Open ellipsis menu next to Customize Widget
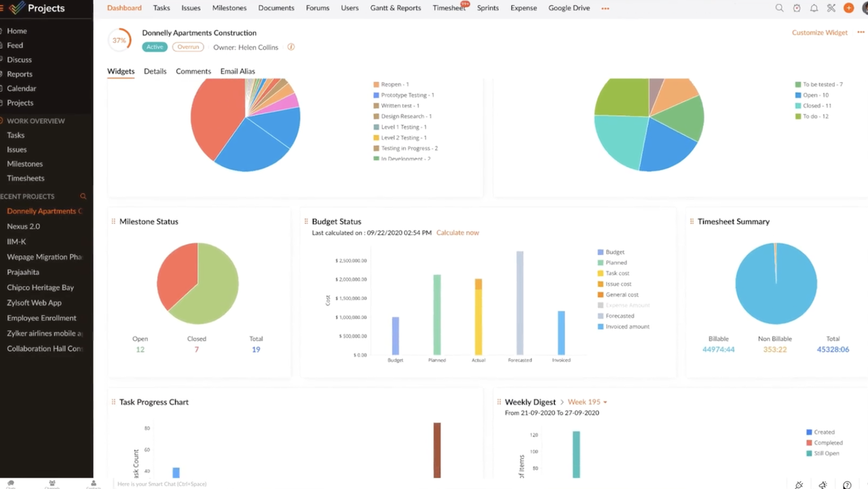This screenshot has height=489, width=868. click(861, 33)
